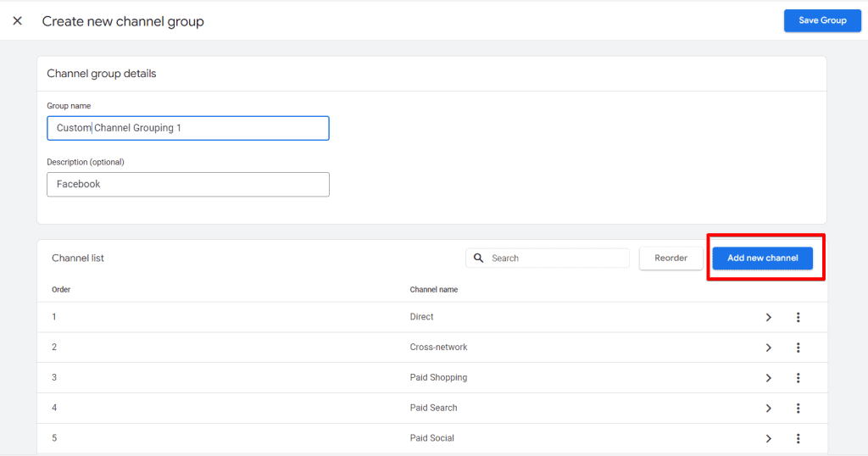Click the Save Group button
Image resolution: width=868 pixels, height=456 pixels.
821,20
